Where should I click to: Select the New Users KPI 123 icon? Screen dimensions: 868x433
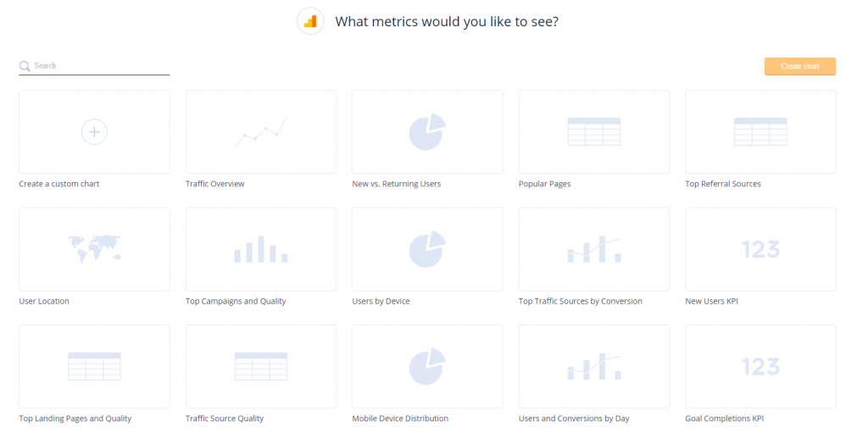click(x=760, y=249)
